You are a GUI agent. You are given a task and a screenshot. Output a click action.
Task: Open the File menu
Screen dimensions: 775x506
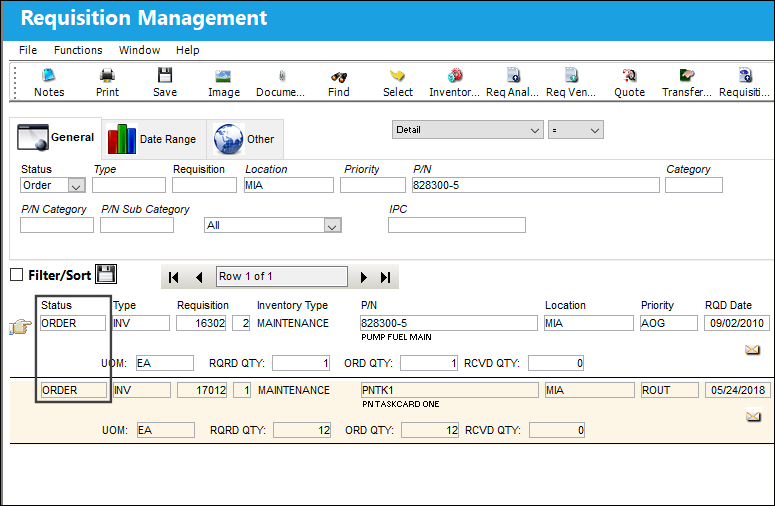point(28,50)
